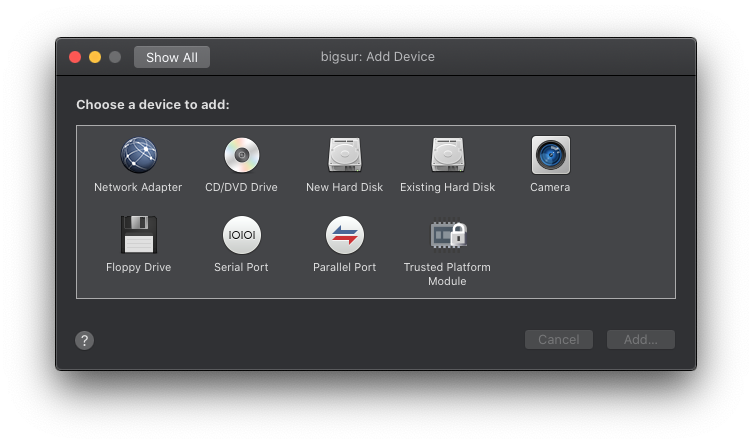Choose the Floppy Drive icon

tap(139, 235)
